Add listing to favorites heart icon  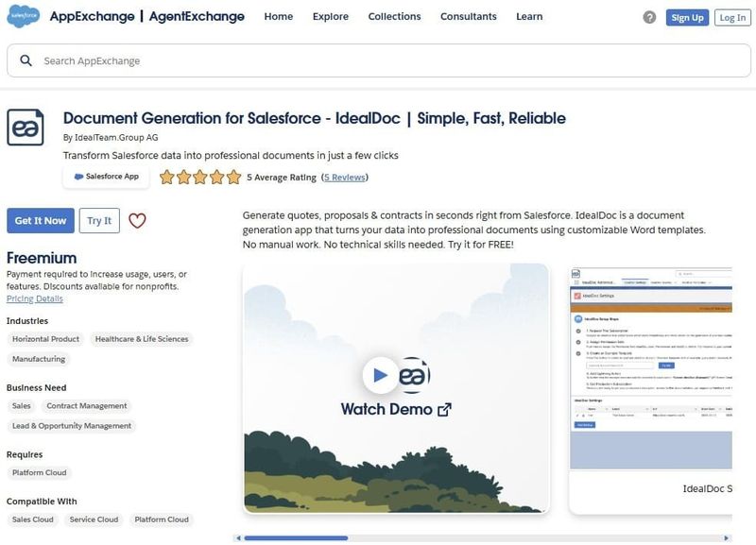[x=137, y=221]
